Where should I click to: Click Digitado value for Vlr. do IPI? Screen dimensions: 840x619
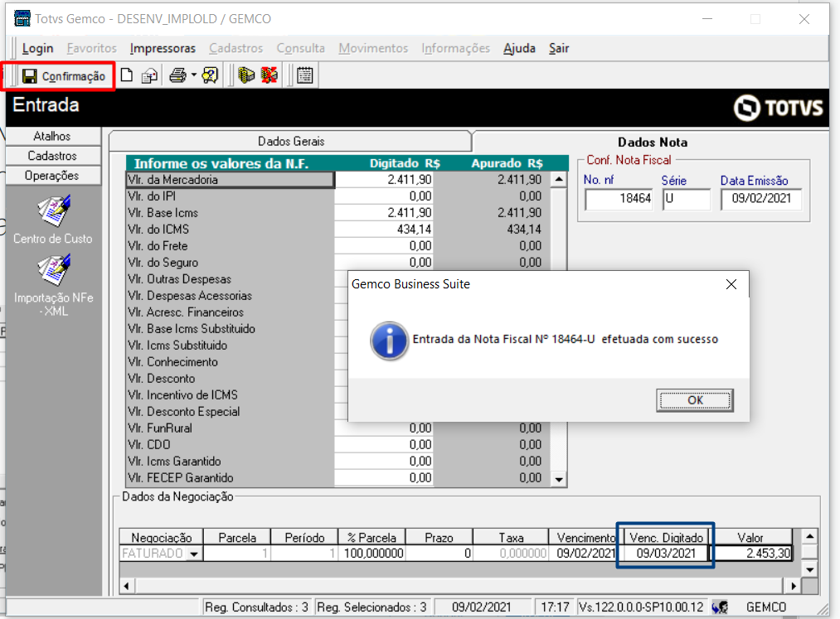pyautogui.click(x=384, y=196)
